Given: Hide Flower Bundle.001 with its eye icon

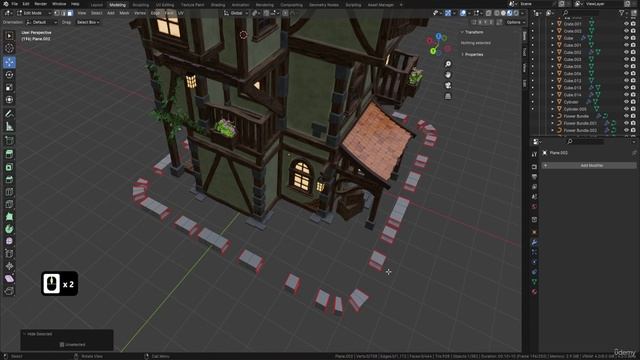Looking at the screenshot, I should [626, 123].
